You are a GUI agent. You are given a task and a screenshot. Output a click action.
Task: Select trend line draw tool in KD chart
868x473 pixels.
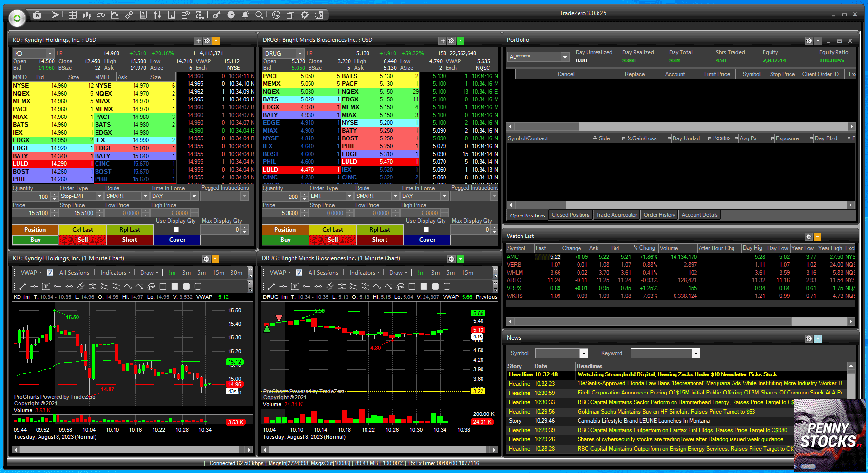(x=22, y=286)
